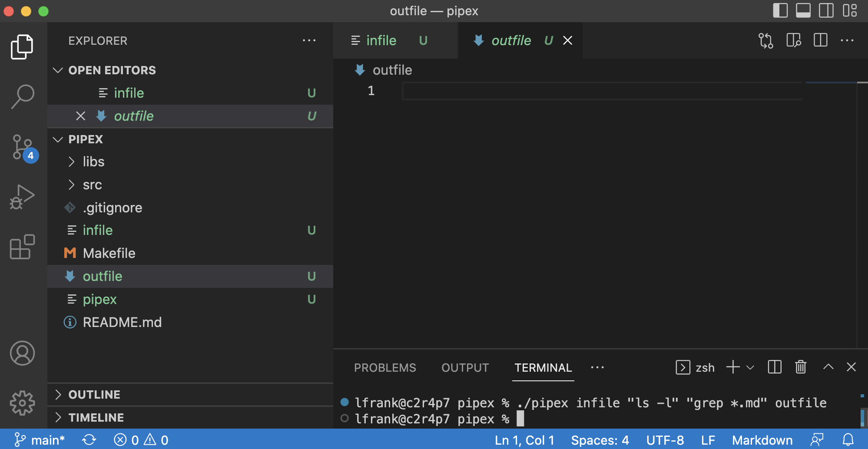Switch to the infile editor tab
Screen dimensions: 868x449
click(x=395, y=40)
